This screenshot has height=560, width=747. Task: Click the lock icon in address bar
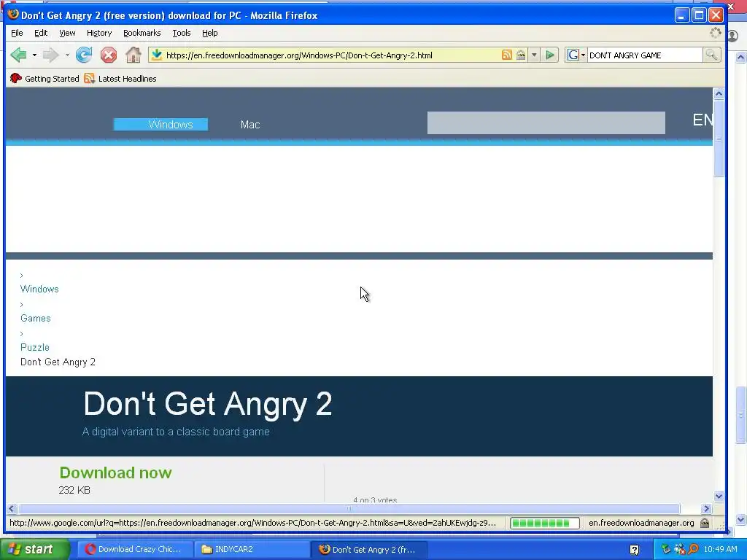point(521,55)
